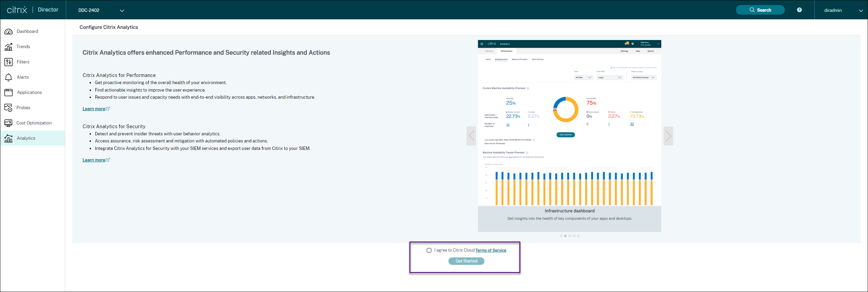Viewport: 868px width, 292px height.
Task: Select the Filters icon in sidebar
Action: (8, 62)
